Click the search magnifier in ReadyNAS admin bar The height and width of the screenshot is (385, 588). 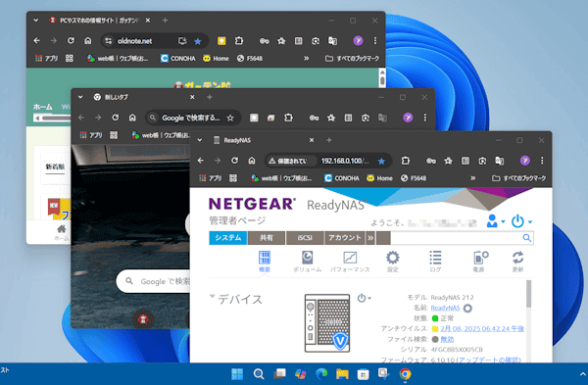pos(526,238)
